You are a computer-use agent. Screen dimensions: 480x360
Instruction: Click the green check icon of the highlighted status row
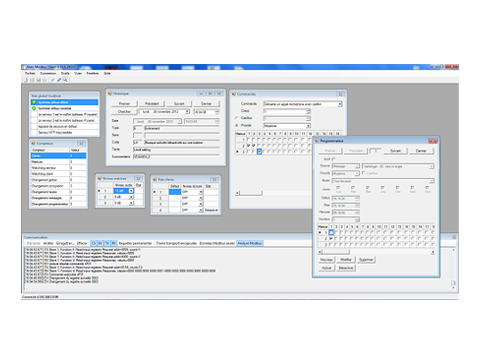(34, 102)
